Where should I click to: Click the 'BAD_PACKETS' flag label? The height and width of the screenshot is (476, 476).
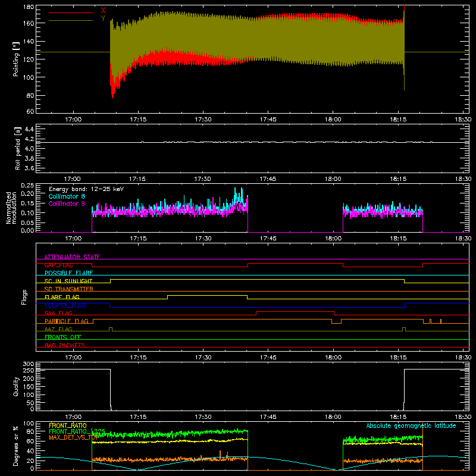(x=65, y=345)
